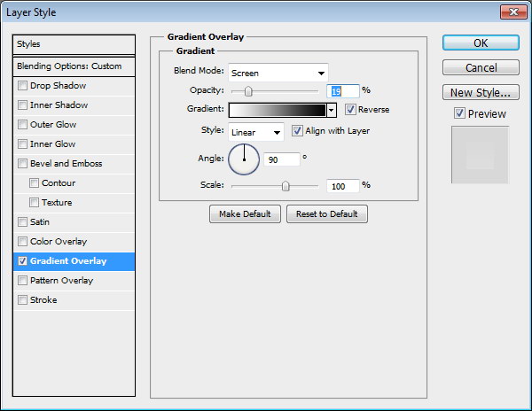Click Make Default button
The image size is (532, 411).
(x=246, y=214)
